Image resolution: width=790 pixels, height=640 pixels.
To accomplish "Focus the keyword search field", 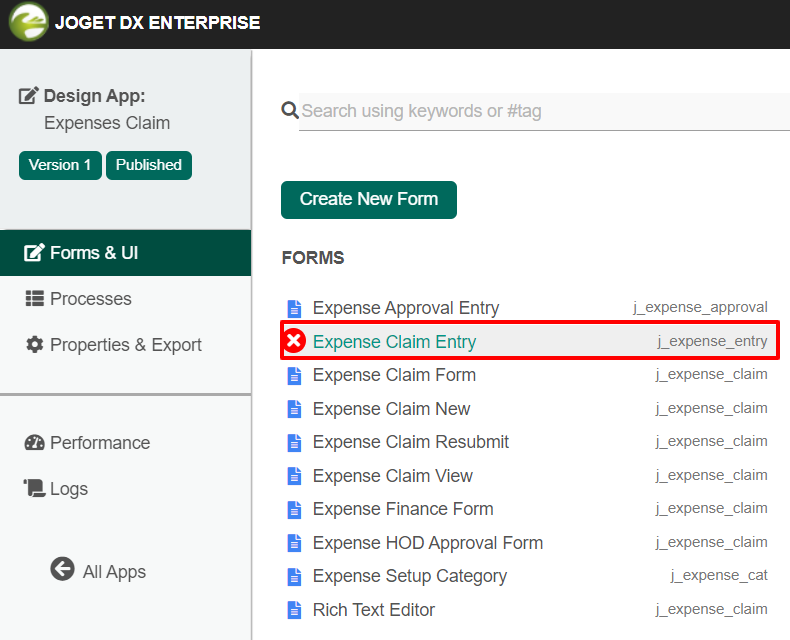I will [540, 111].
